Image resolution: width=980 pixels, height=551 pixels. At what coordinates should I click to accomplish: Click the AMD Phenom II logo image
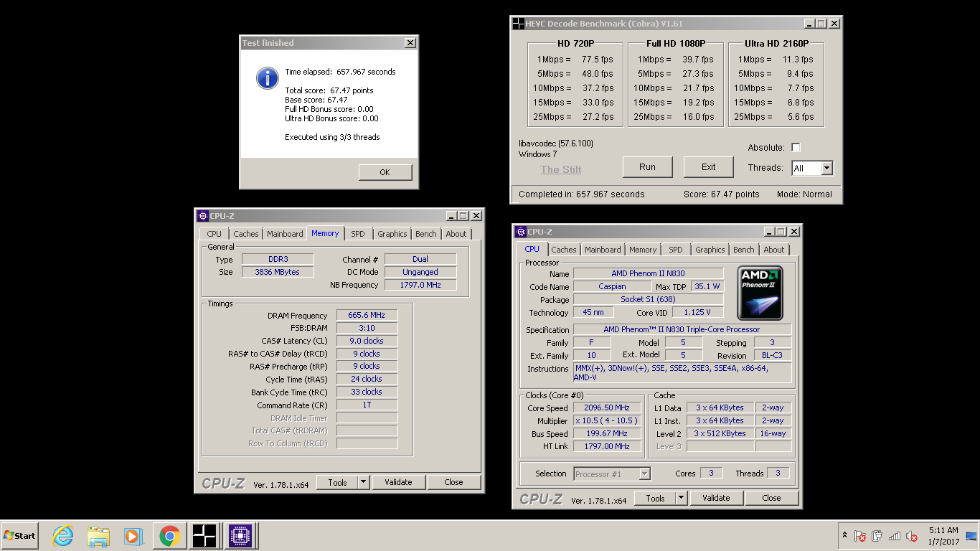760,293
